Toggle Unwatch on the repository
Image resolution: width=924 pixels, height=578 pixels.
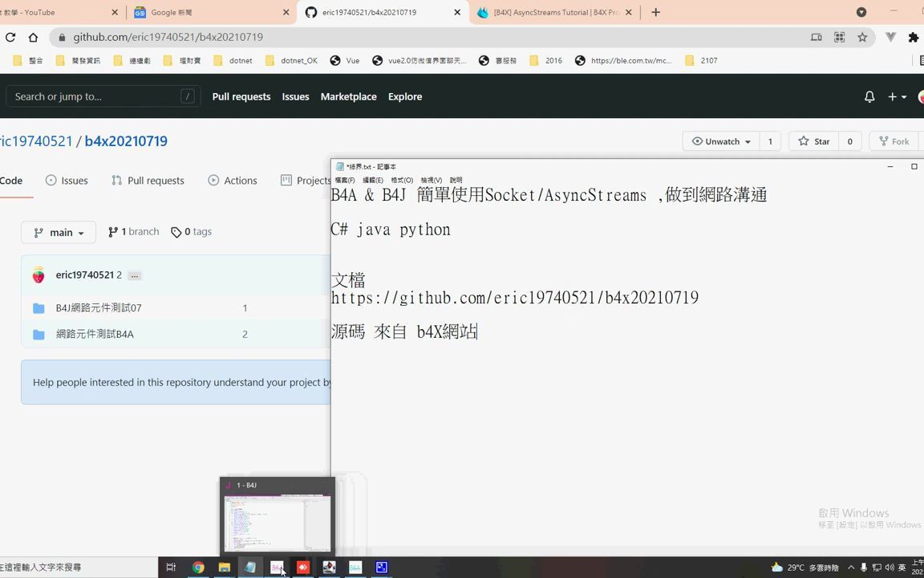click(x=719, y=141)
